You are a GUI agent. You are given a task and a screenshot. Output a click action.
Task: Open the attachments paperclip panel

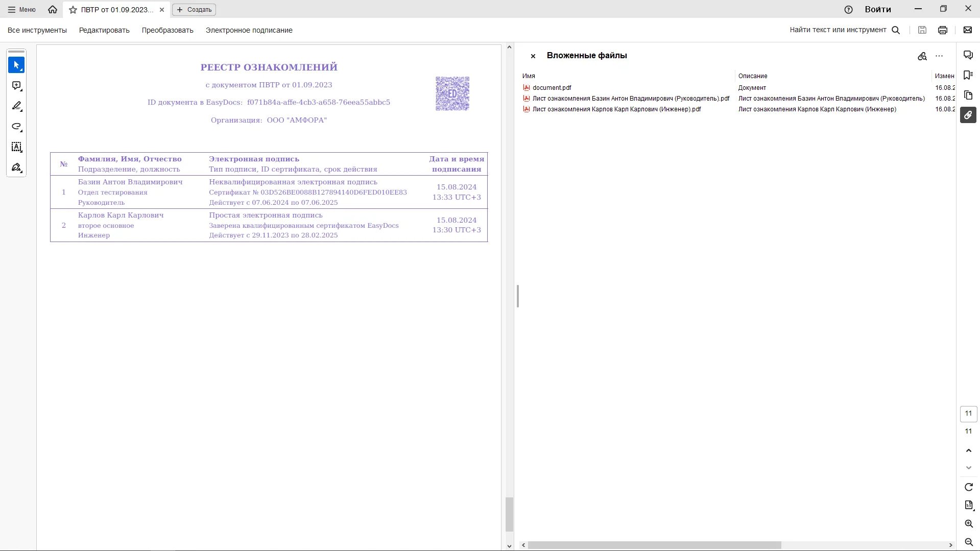[968, 115]
